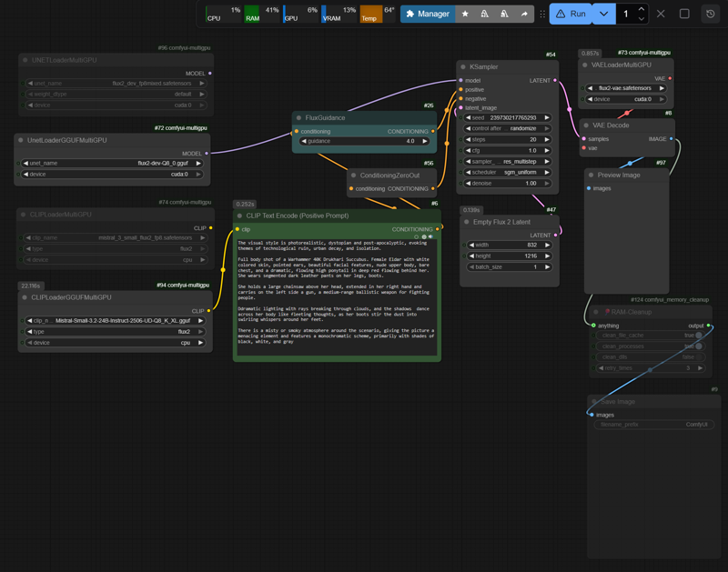
Task: Collapse the FluxGuidance node via its dot
Action: (x=298, y=118)
